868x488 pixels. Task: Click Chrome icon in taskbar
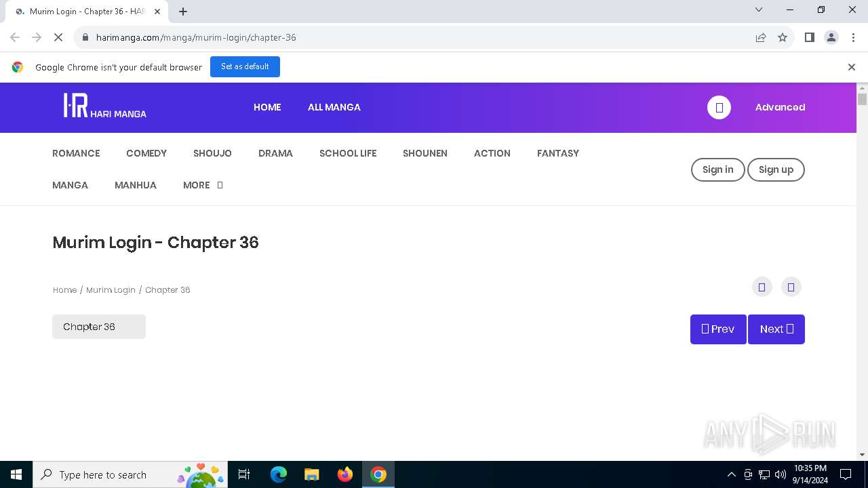click(x=378, y=474)
